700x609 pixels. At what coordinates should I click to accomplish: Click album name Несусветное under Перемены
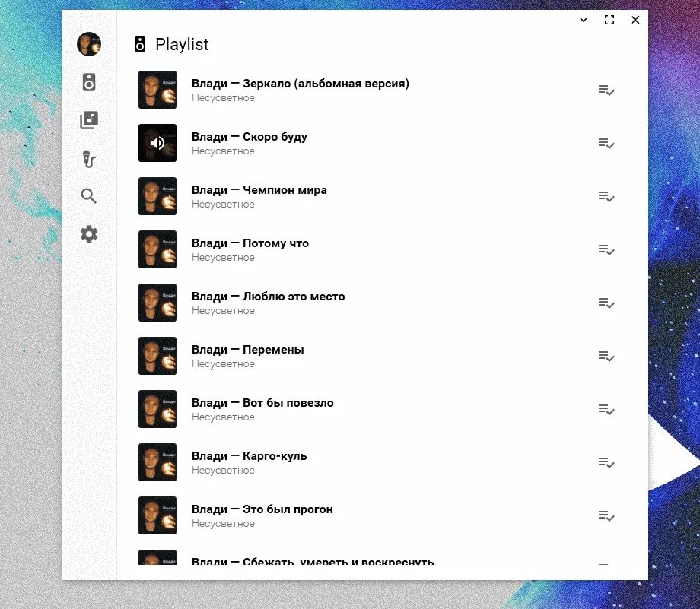[223, 363]
